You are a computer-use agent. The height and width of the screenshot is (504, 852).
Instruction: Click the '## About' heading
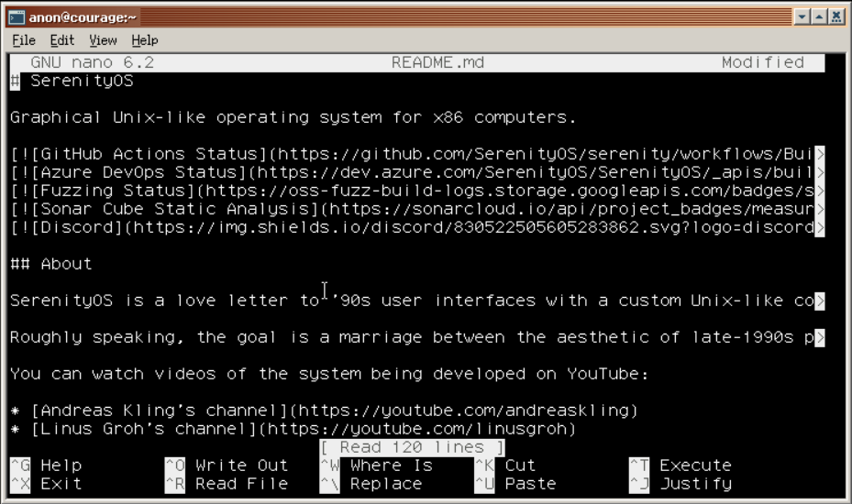tap(51, 264)
